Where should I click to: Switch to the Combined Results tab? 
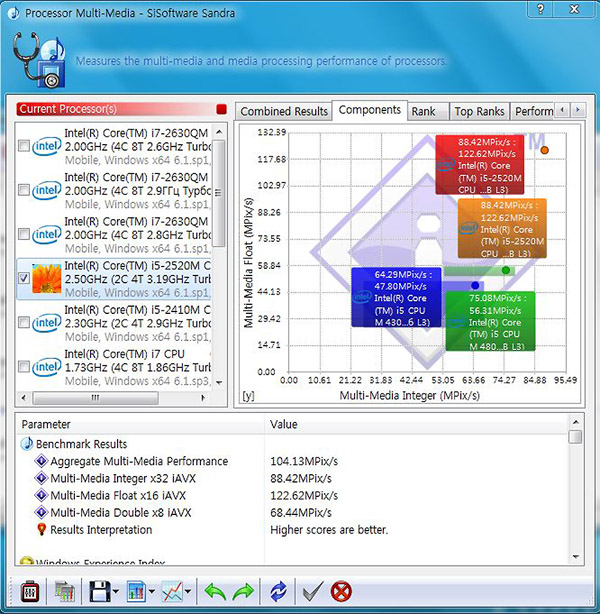tap(284, 112)
